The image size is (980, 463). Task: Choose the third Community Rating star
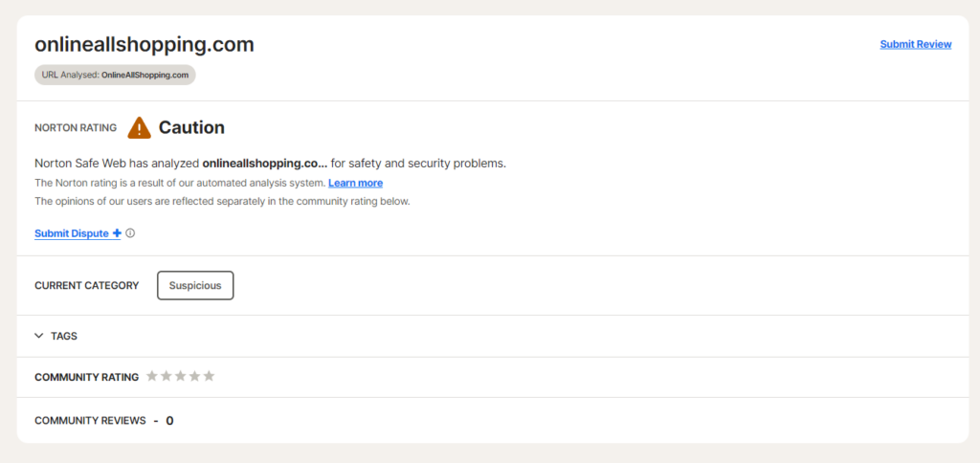(x=180, y=376)
